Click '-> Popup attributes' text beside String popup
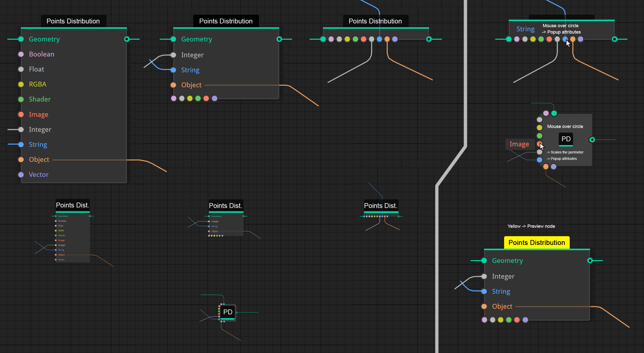The image size is (644, 353). (x=561, y=32)
